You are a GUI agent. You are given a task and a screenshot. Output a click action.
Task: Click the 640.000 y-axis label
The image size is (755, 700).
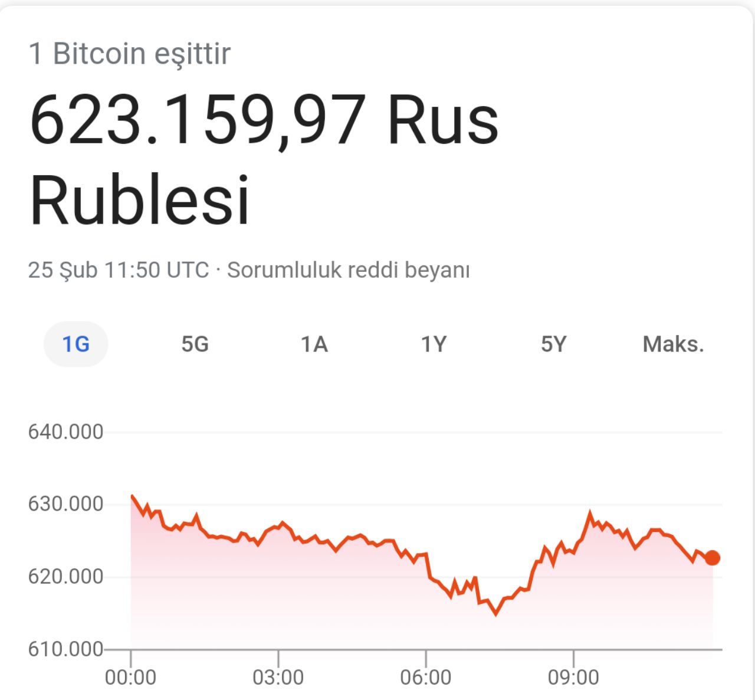click(65, 432)
